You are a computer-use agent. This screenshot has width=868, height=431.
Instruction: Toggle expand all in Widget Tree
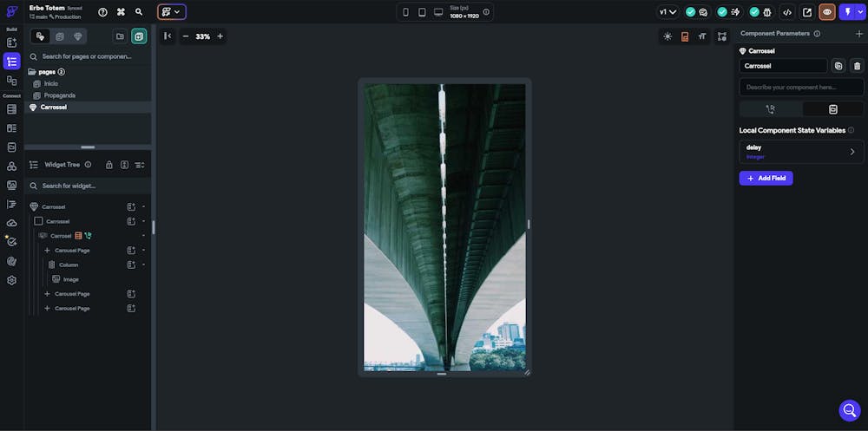pyautogui.click(x=124, y=165)
